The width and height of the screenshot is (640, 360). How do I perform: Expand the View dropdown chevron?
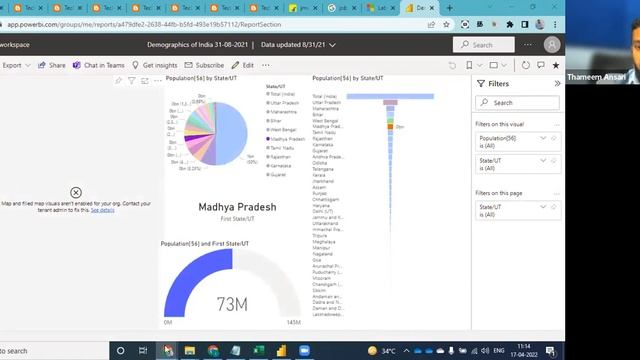(x=504, y=65)
